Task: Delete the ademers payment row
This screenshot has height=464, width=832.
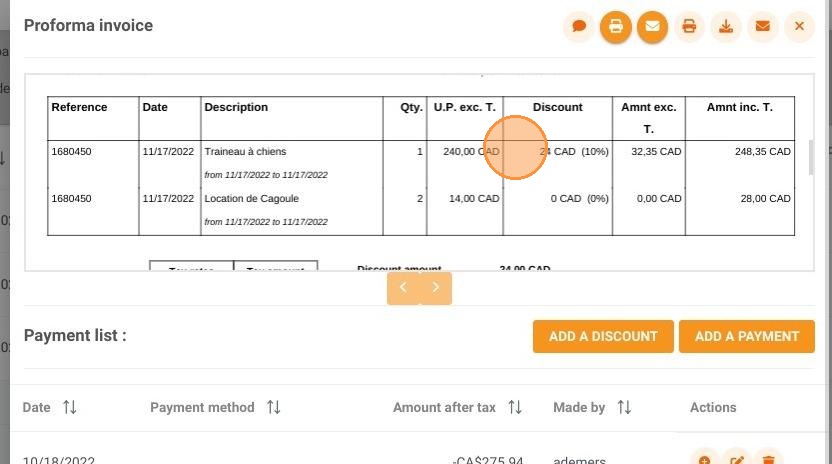Action: click(x=768, y=460)
